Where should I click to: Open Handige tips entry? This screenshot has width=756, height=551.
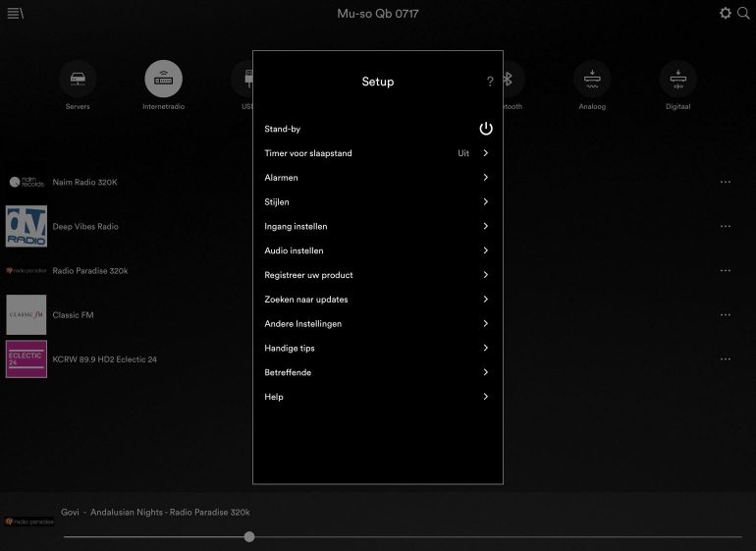[x=290, y=348]
